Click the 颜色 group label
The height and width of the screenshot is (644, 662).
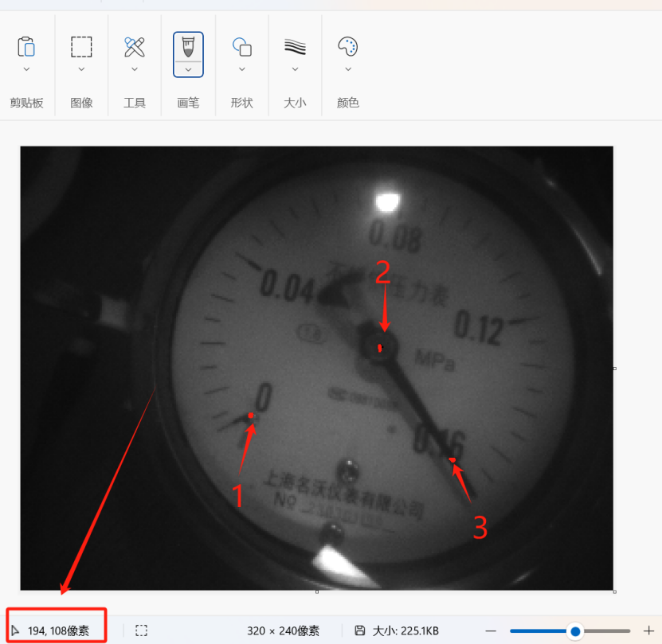(x=348, y=103)
